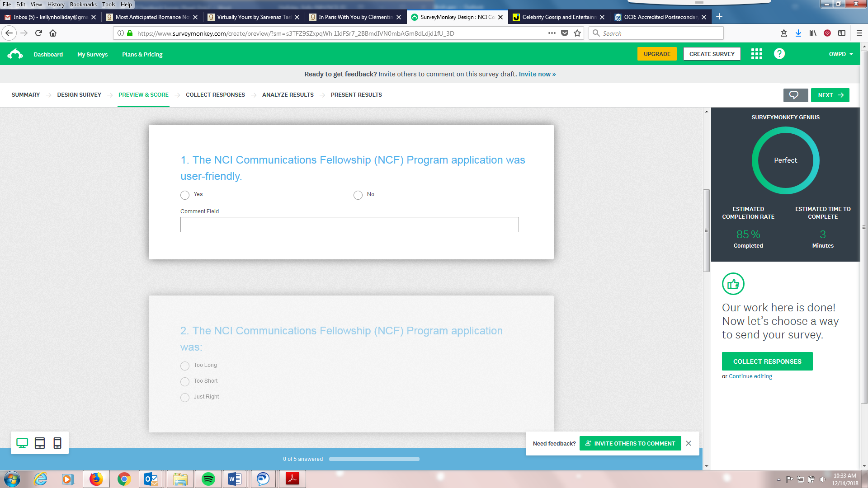Bookmark page with the star icon
This screenshot has width=868, height=488.
(x=577, y=33)
